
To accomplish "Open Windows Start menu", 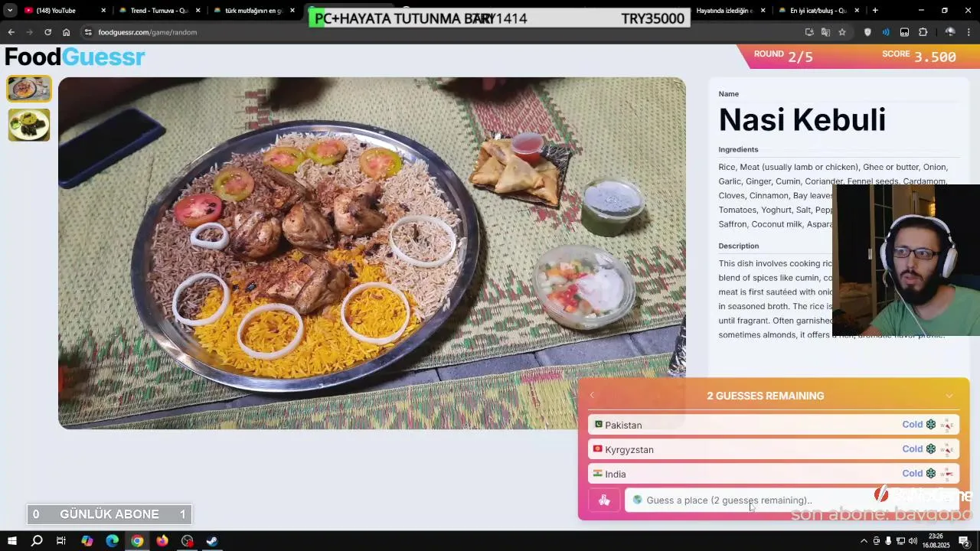I will pyautogui.click(x=11, y=541).
